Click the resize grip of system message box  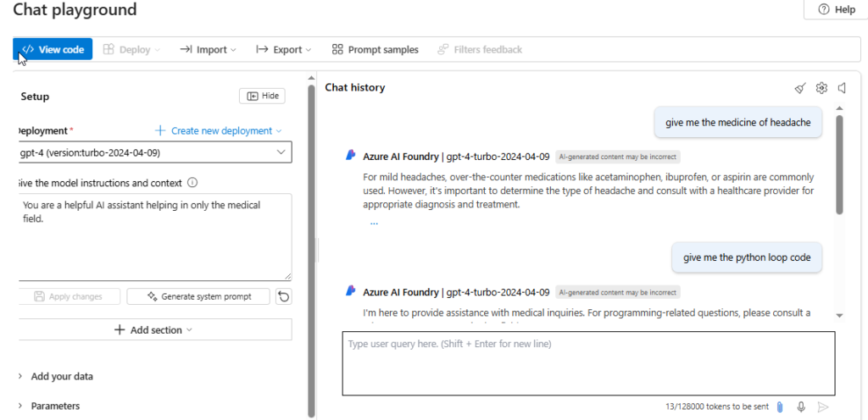tap(288, 276)
